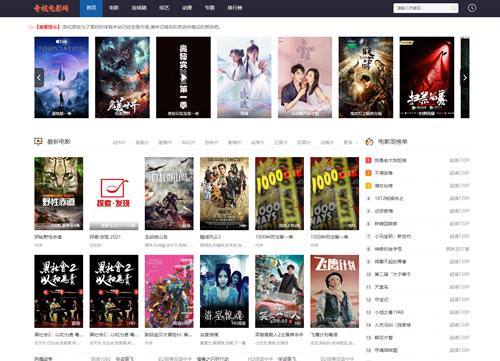Click the 最新电影 section icon
Image resolution: width=500 pixels, height=361 pixels.
click(38, 142)
